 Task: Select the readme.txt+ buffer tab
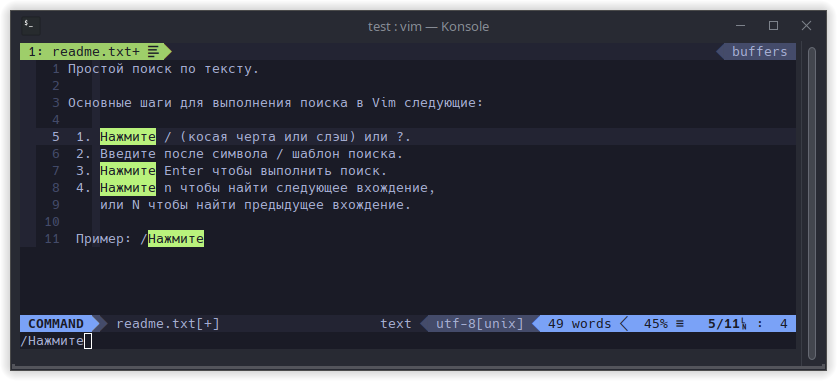[95, 52]
